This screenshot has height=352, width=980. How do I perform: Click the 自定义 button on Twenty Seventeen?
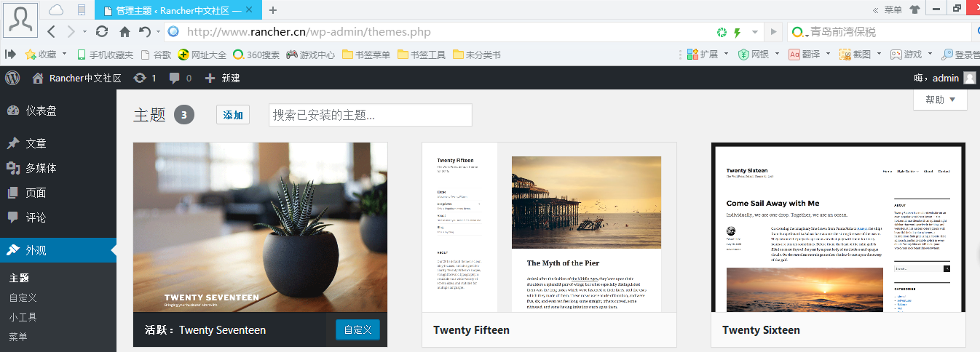[357, 329]
